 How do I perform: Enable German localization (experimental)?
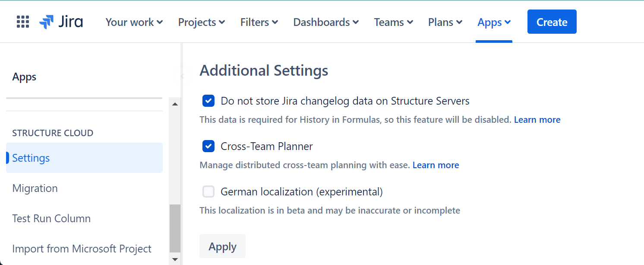208,192
